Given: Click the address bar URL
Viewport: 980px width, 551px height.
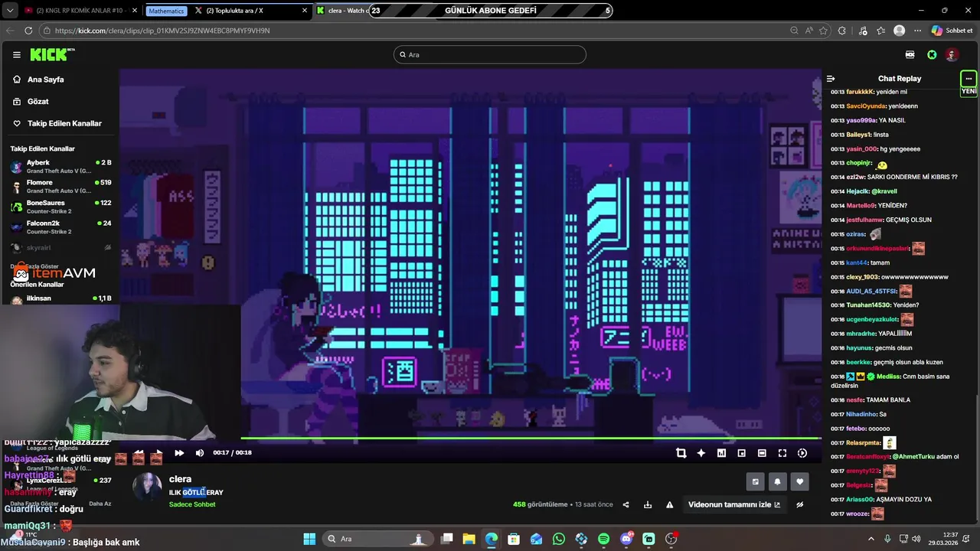Looking at the screenshot, I should coord(162,31).
